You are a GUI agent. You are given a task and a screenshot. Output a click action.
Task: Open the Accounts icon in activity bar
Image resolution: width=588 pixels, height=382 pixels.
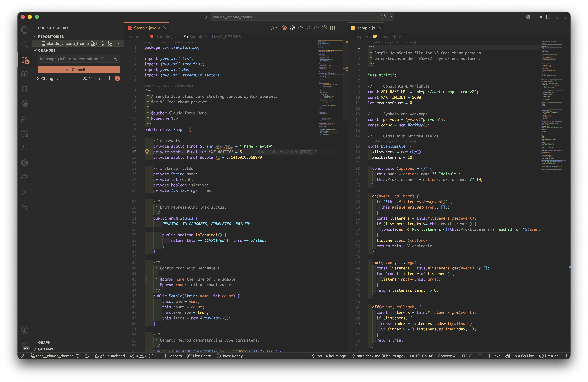pos(24,330)
